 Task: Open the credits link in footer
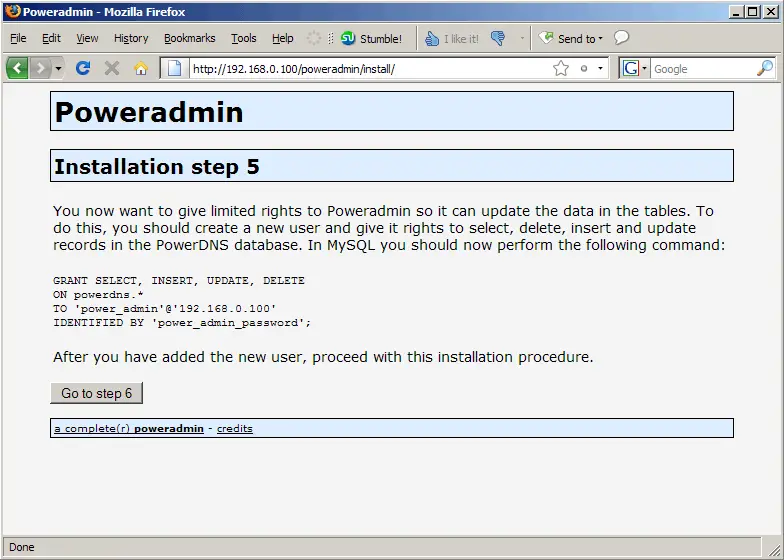click(x=234, y=428)
